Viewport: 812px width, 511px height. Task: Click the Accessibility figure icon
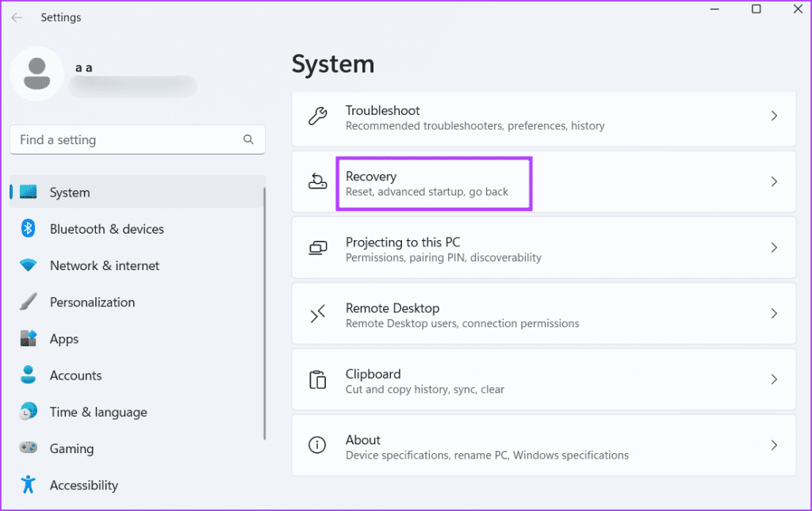point(29,485)
